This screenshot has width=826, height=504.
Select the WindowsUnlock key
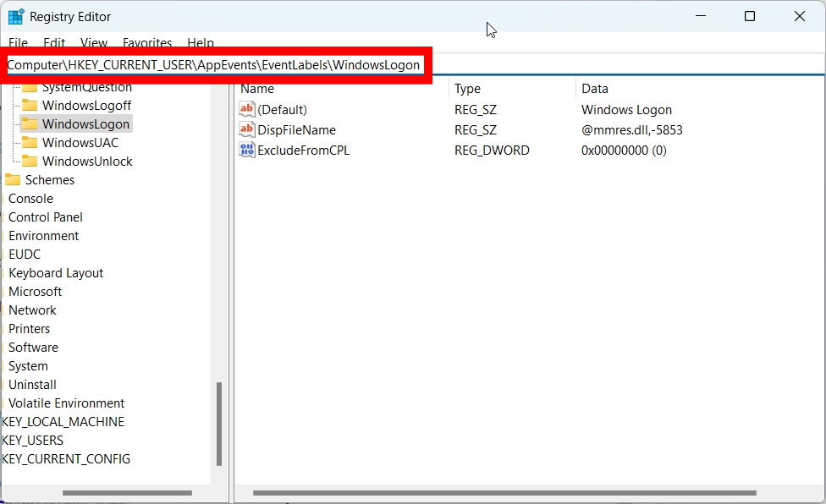[87, 161]
